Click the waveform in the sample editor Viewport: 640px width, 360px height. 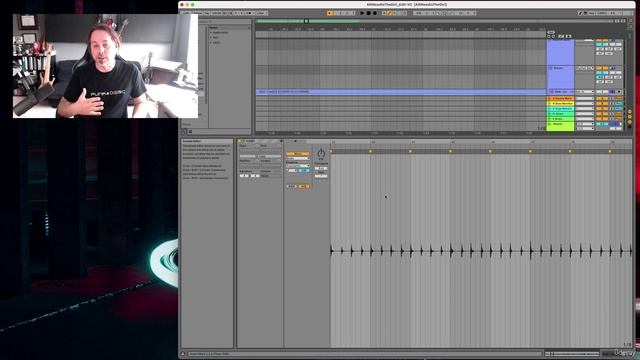coord(481,251)
